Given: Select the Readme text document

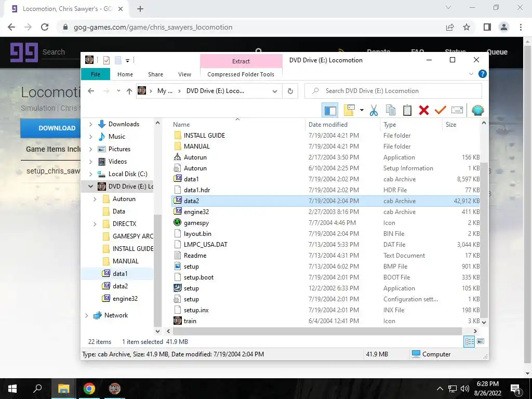Looking at the screenshot, I should (x=195, y=256).
